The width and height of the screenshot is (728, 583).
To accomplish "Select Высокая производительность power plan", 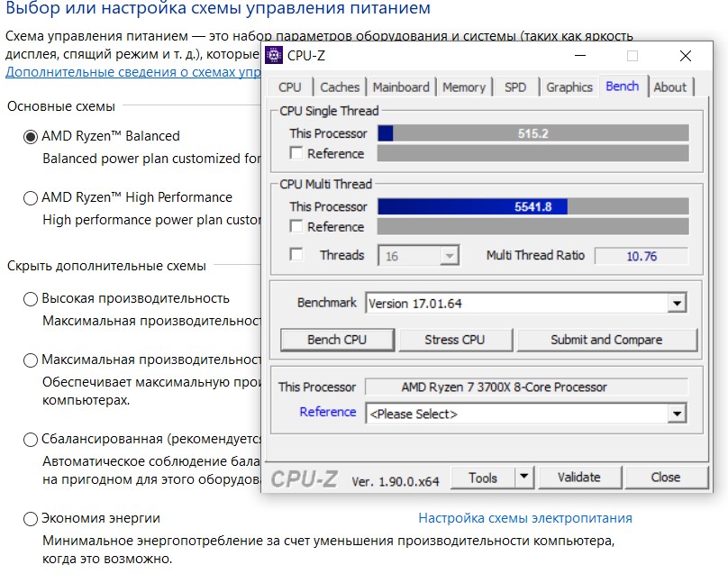I will 31,299.
